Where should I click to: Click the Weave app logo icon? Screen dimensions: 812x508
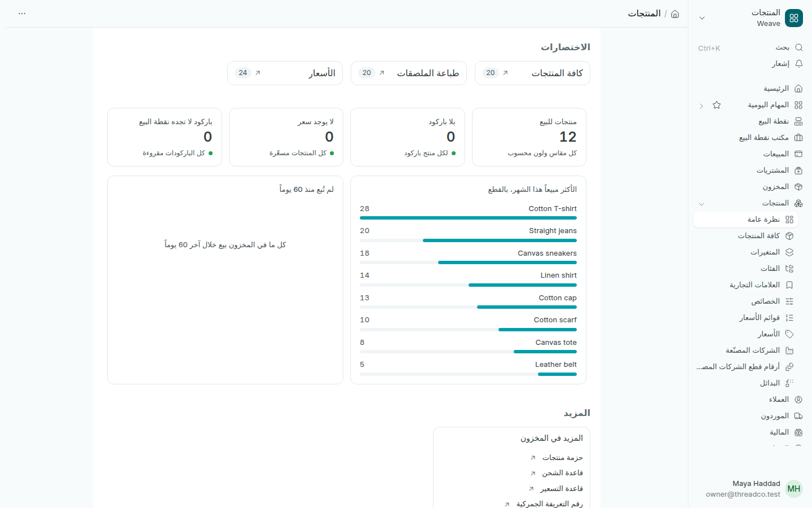click(x=794, y=18)
